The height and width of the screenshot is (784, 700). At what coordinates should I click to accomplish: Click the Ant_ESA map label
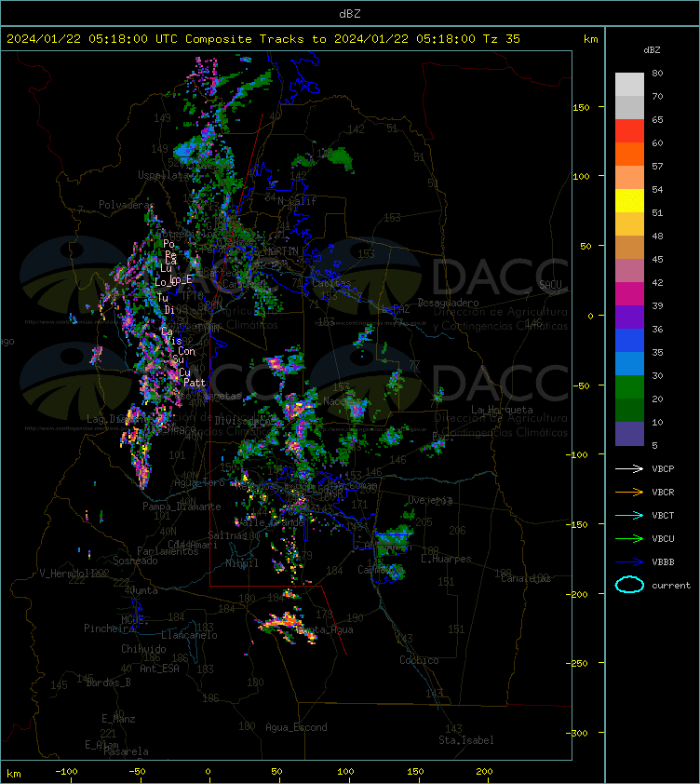(x=159, y=669)
